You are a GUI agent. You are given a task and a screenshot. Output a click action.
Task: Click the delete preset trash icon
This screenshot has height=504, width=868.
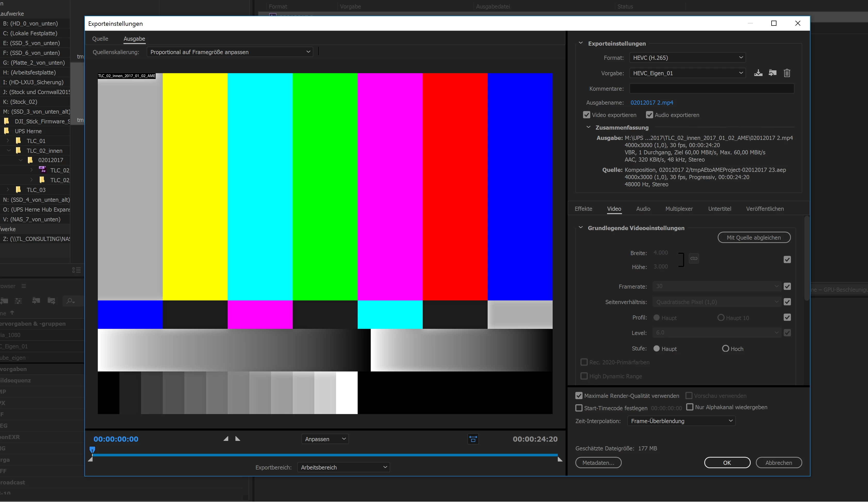pos(787,73)
